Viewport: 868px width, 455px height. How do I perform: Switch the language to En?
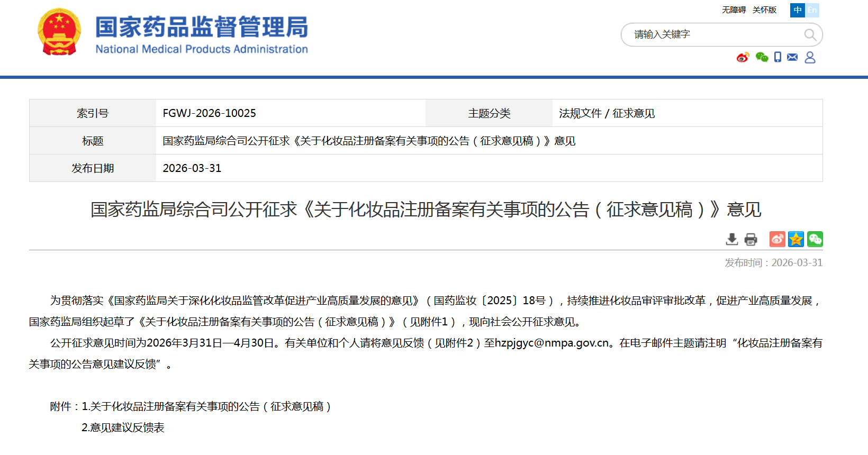coord(812,10)
